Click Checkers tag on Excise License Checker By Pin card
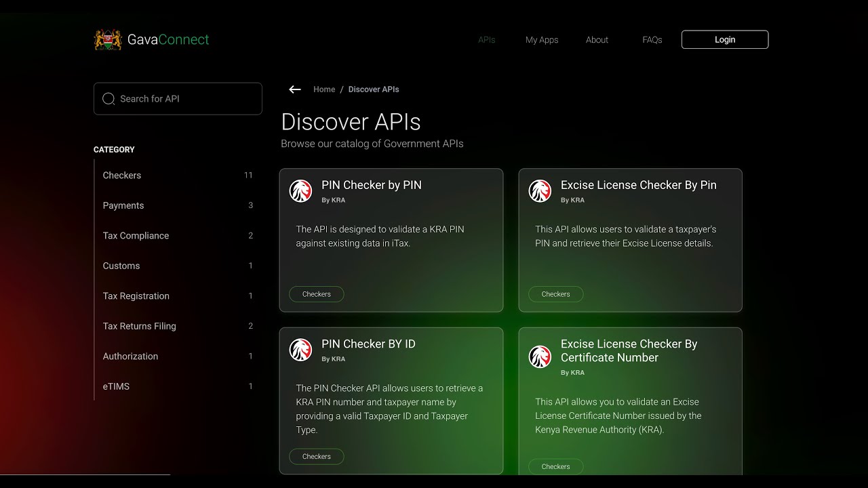 tap(556, 294)
